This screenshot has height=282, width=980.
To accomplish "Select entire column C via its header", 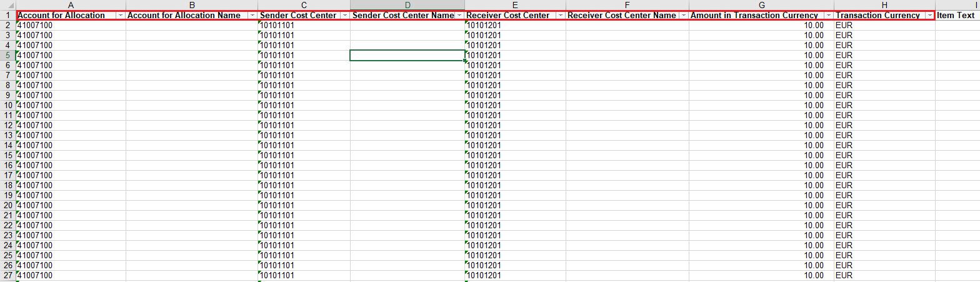I will (304, 4).
